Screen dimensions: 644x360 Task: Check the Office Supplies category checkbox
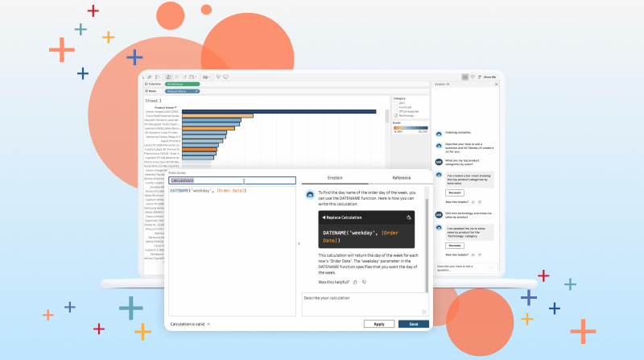395,111
